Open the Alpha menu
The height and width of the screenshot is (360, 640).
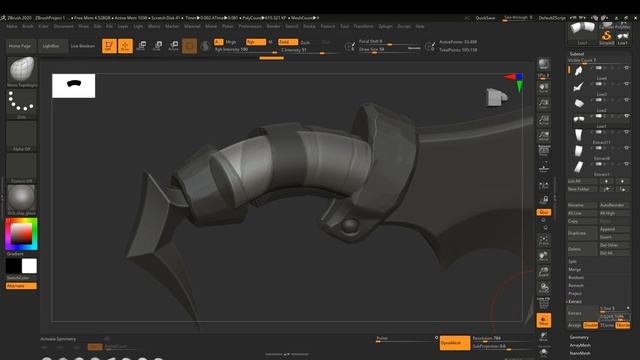12,26
